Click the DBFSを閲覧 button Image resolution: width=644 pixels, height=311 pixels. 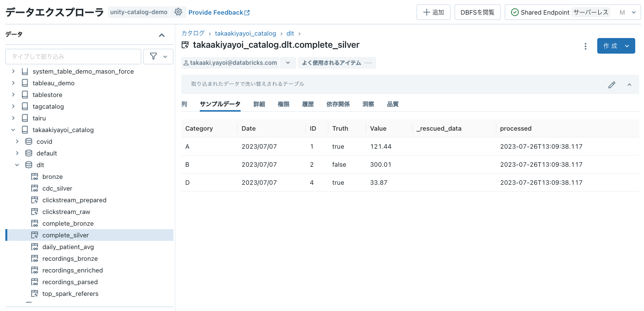pyautogui.click(x=477, y=12)
